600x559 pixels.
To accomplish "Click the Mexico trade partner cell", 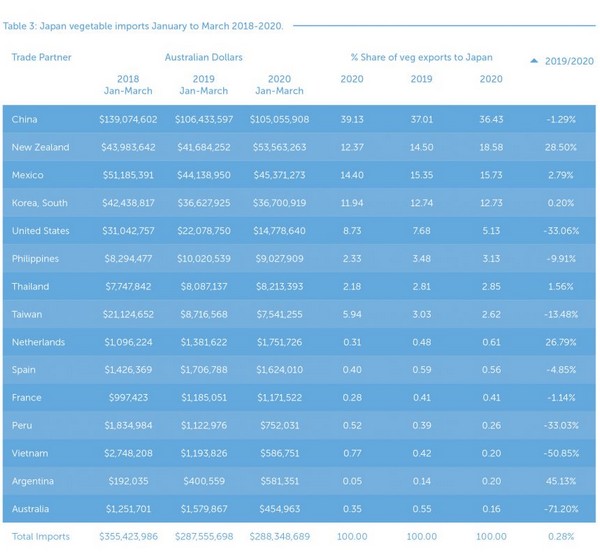I will pyautogui.click(x=28, y=175).
